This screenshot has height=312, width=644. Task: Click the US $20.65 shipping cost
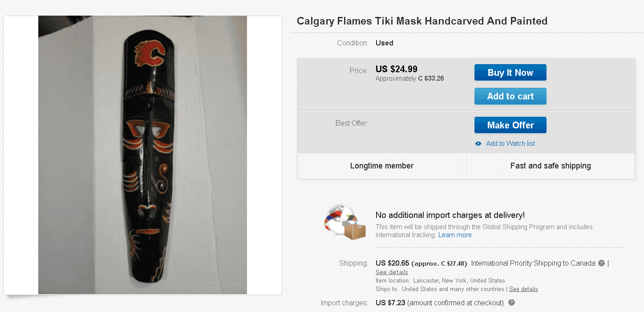click(x=392, y=263)
